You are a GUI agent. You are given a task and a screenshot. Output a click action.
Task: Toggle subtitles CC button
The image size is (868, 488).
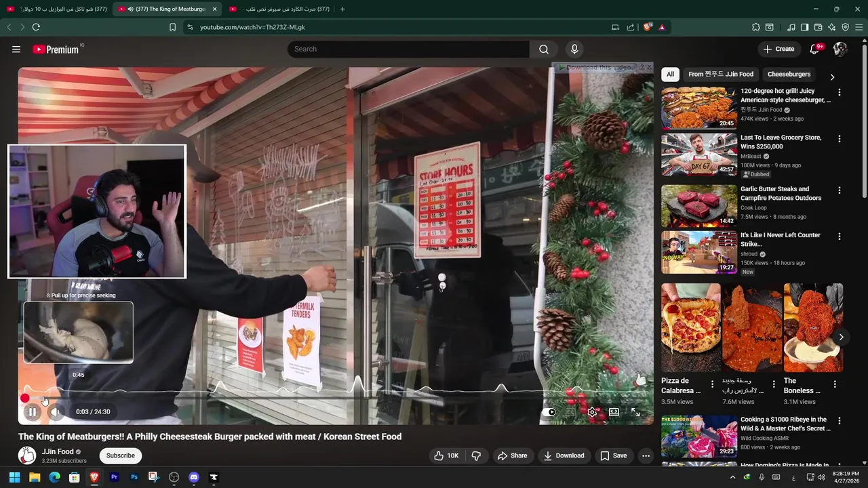pyautogui.click(x=570, y=412)
